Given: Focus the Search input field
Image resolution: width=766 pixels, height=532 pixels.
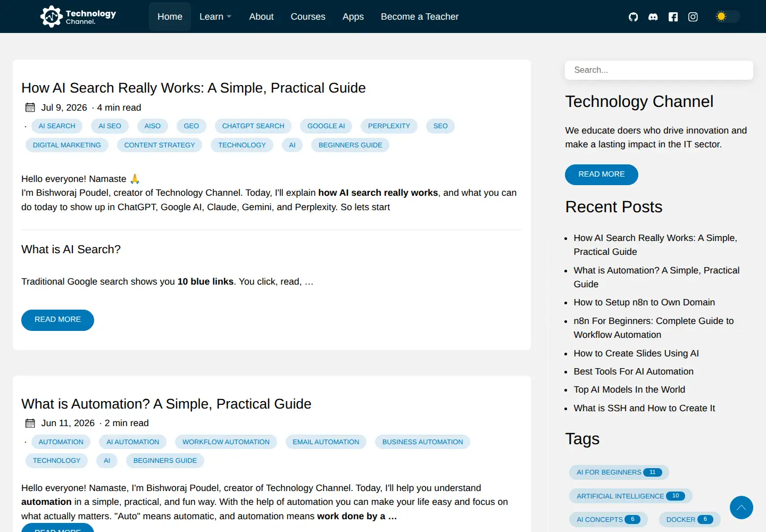Looking at the screenshot, I should [x=659, y=70].
